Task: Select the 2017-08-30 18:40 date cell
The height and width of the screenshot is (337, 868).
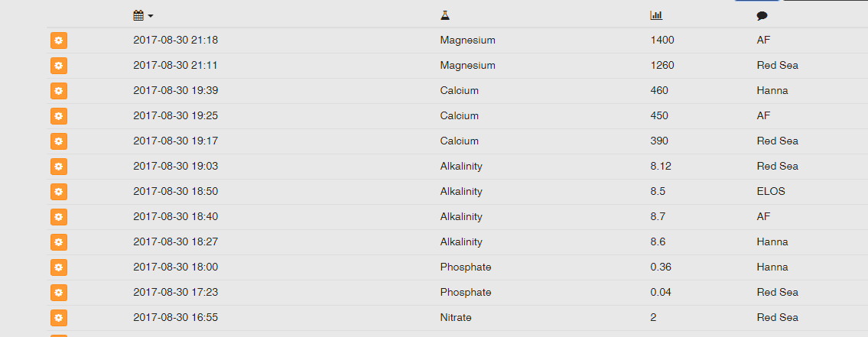Action: pyautogui.click(x=175, y=217)
